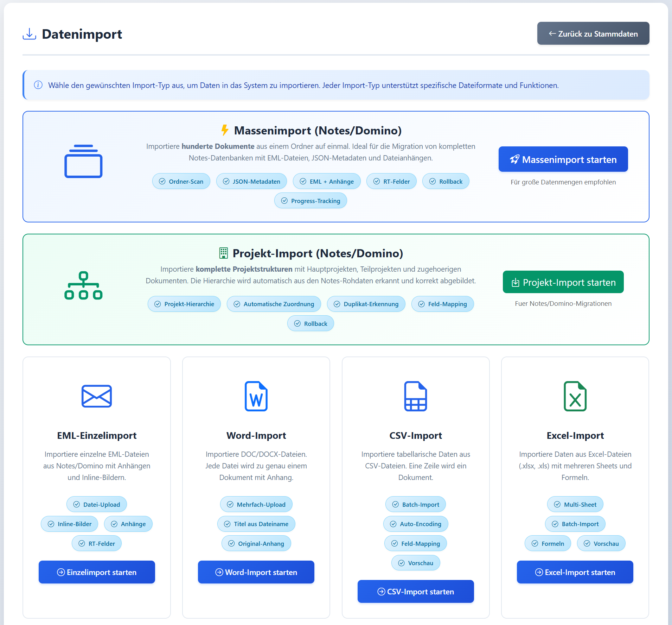Viewport: 672px width, 625px height.
Task: Toggle the Auto-Encoding badge under CSV-Import
Action: (415, 524)
